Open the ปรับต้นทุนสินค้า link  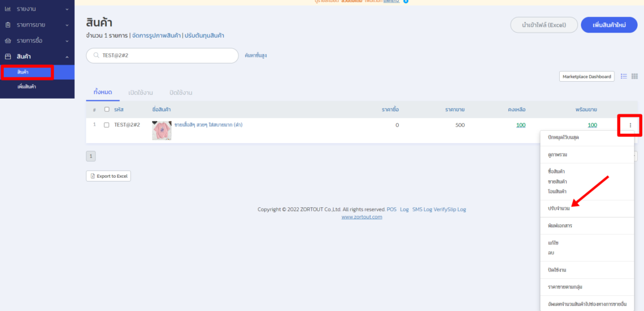204,36
